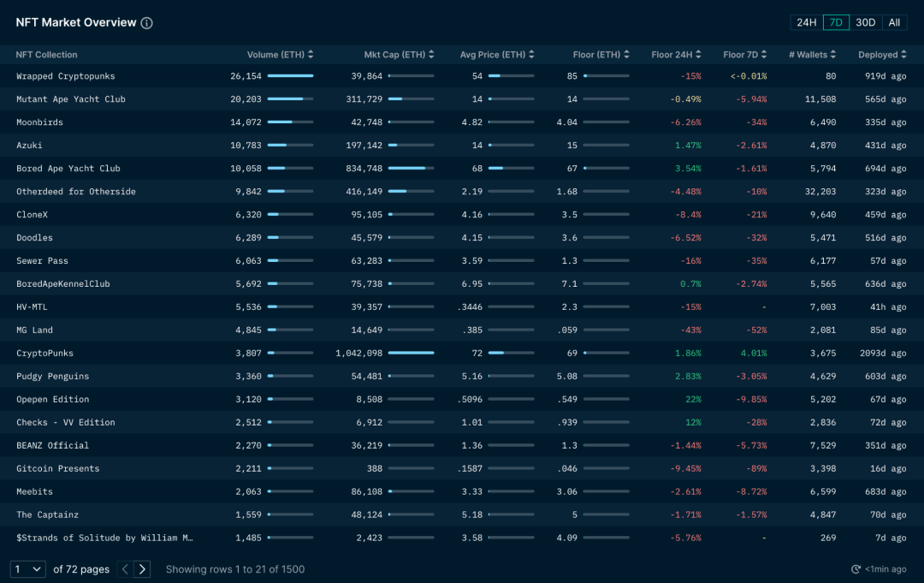Click the Volume (ETH) header label
This screenshot has width=924, height=583.
click(x=275, y=54)
